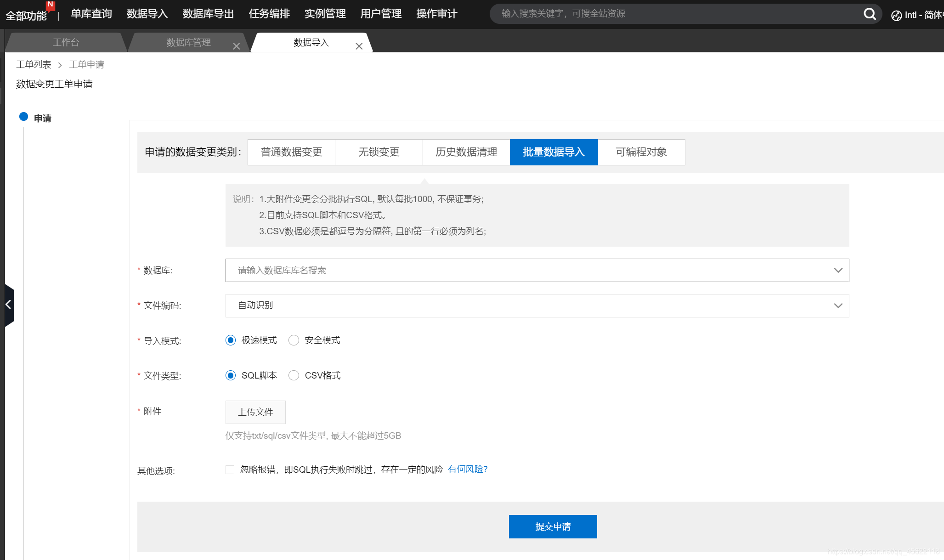Viewport: 944px width, 560px height.
Task: Click the 上传文件 button
Action: pos(255,412)
